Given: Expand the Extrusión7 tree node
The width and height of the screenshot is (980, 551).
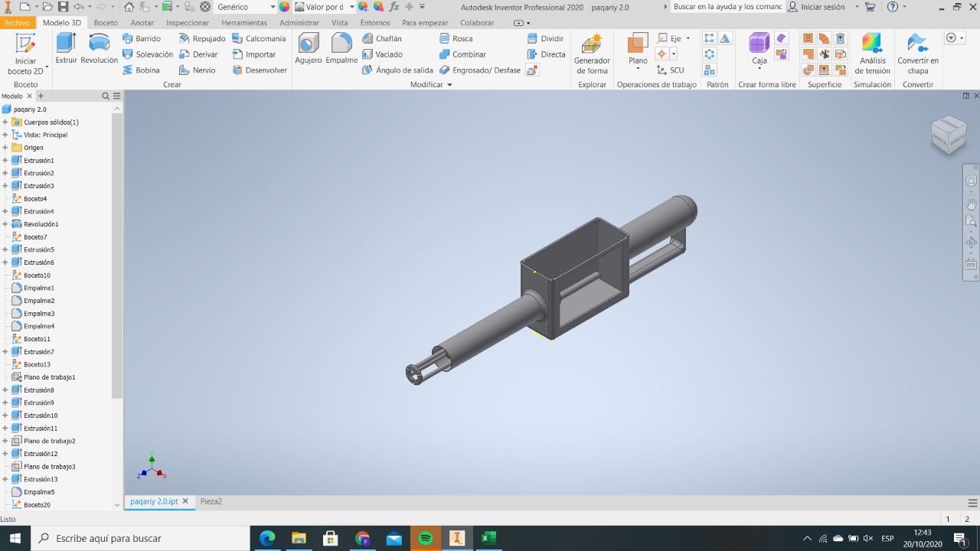Looking at the screenshot, I should 5,352.
